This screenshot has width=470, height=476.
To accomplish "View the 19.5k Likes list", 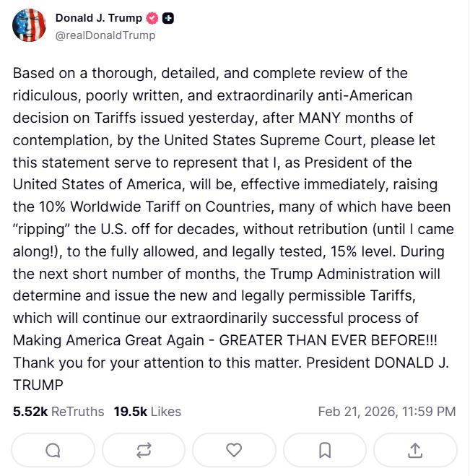I will point(147,411).
